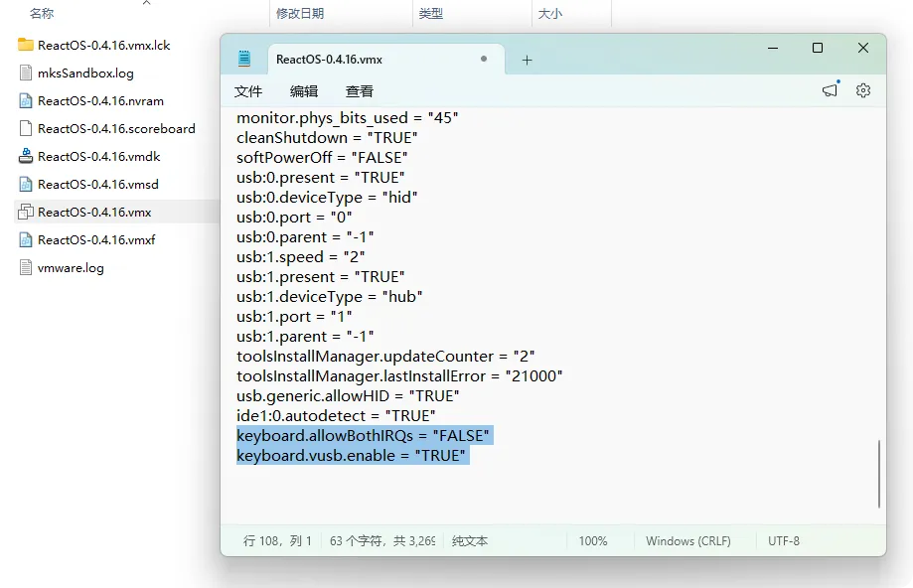Screen dimensions: 913x588
Task: Click the ReactOS-0.4.16.vmxf file icon
Action: pyautogui.click(x=26, y=239)
